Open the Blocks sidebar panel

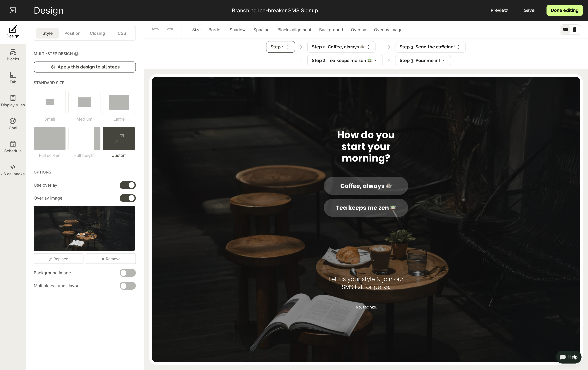pos(13,55)
